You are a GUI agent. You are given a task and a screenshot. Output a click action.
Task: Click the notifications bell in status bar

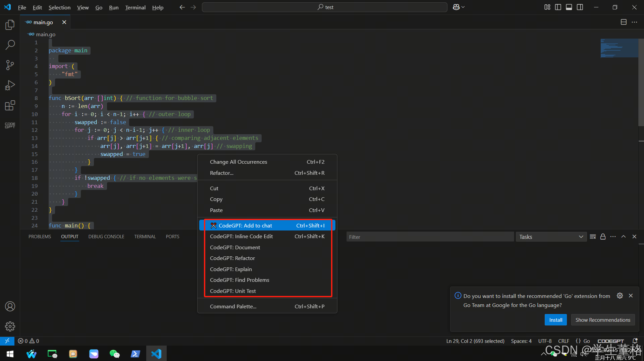(x=635, y=341)
